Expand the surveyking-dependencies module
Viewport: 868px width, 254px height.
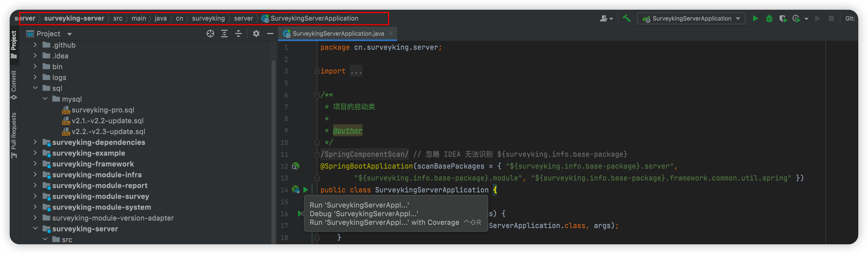(x=35, y=142)
